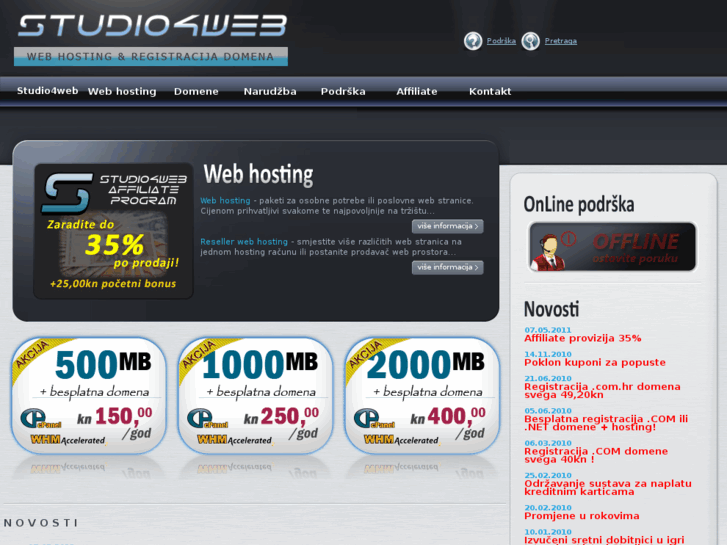Click the OnLine podrška heading
This screenshot has height=545, width=727.
tap(579, 205)
